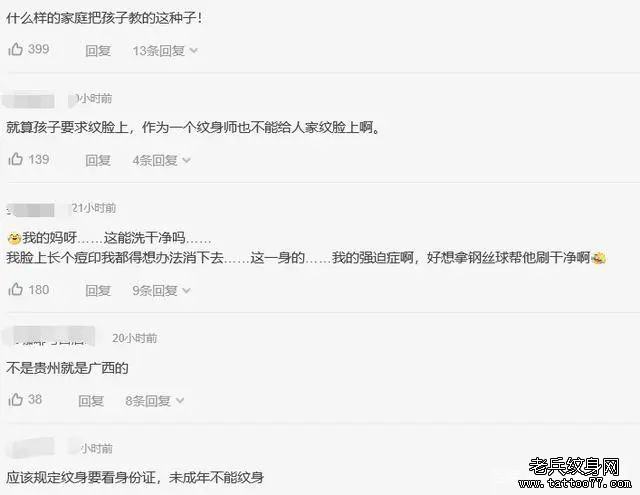640x495 pixels.
Task: Reply to the 贵州广西 comment
Action: (91, 401)
